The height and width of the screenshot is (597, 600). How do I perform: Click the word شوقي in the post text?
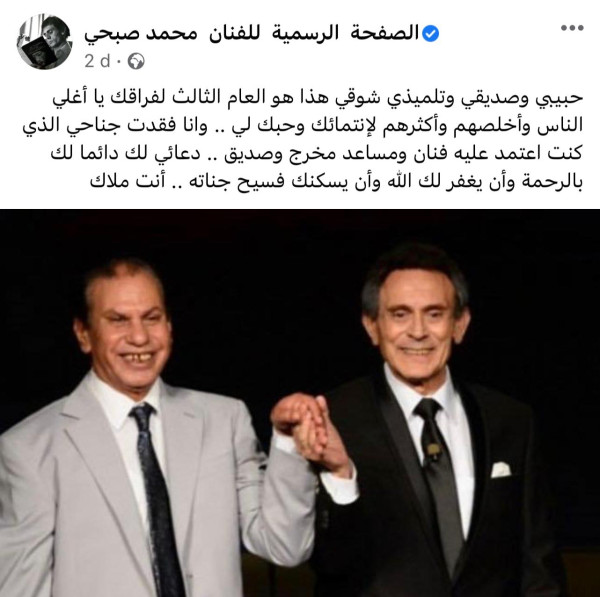[x=354, y=98]
